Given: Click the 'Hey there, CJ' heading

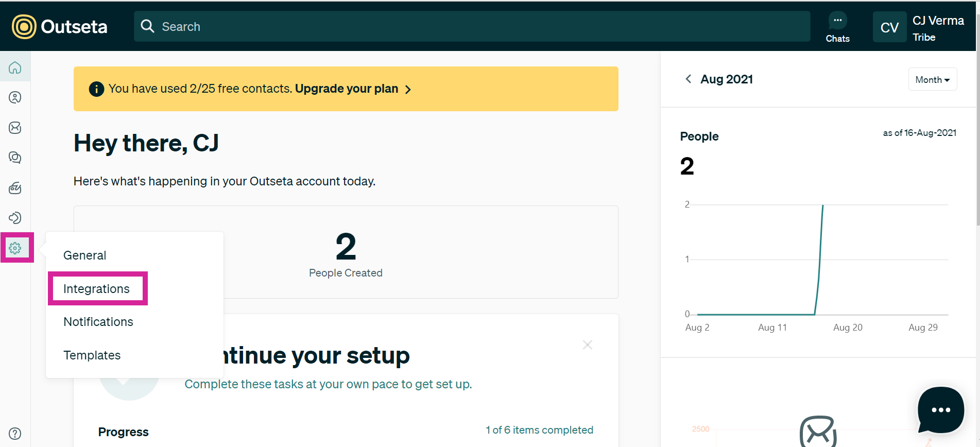Looking at the screenshot, I should click(x=146, y=143).
